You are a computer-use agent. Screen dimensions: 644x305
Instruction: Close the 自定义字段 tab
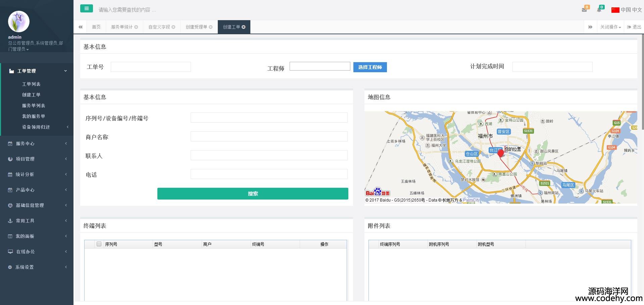click(x=174, y=27)
